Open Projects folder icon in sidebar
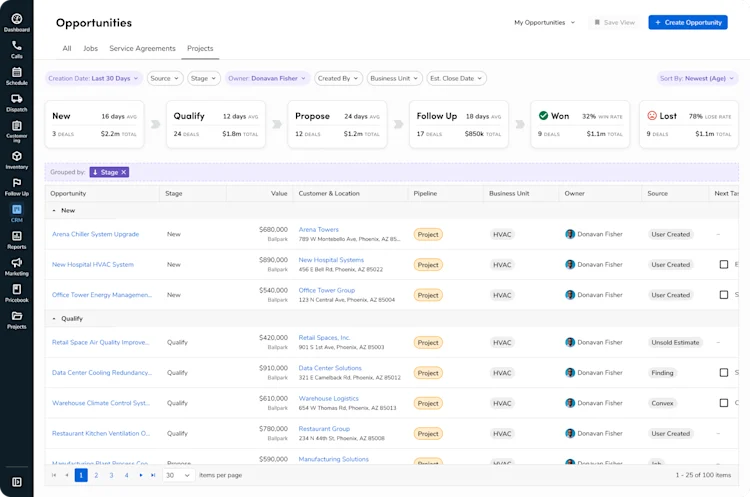This screenshot has width=750, height=497. click(17, 320)
